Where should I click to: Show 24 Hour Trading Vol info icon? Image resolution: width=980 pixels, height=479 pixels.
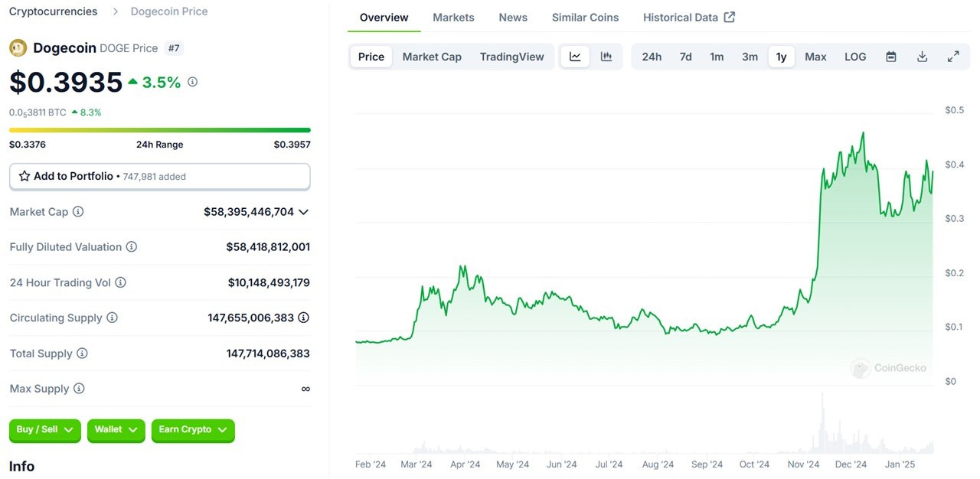pos(120,282)
